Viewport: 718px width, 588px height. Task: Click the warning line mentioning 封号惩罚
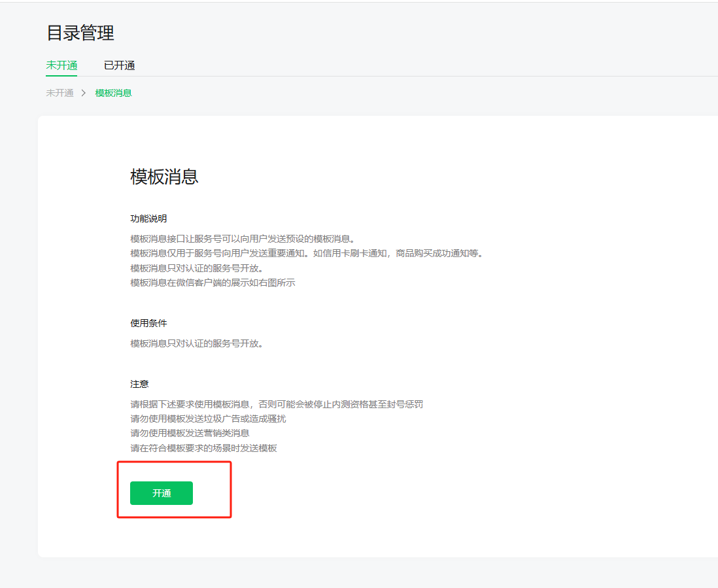(x=276, y=404)
